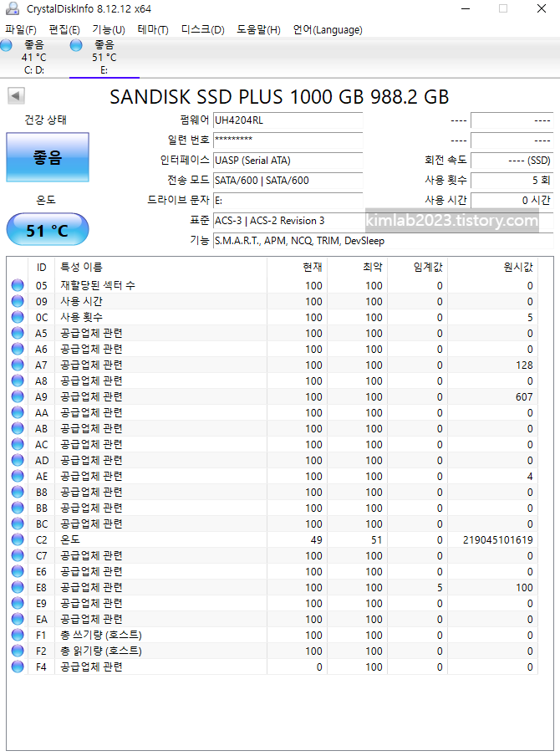Click the serial number field with asterisks

point(288,140)
